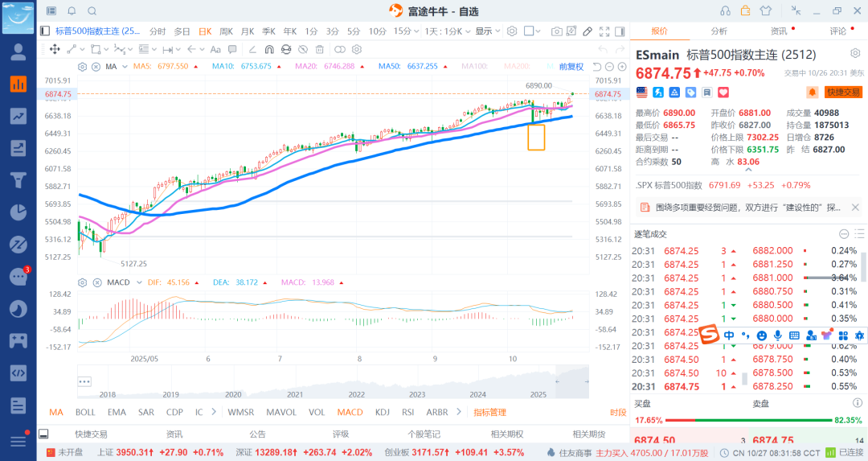Toggle the overlay compare circles icon

coord(340,49)
